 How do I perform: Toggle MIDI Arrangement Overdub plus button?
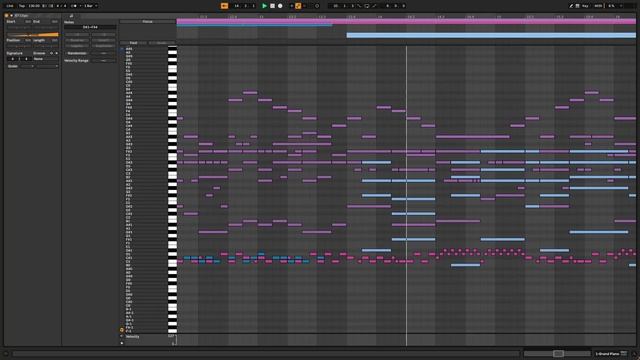coord(291,6)
